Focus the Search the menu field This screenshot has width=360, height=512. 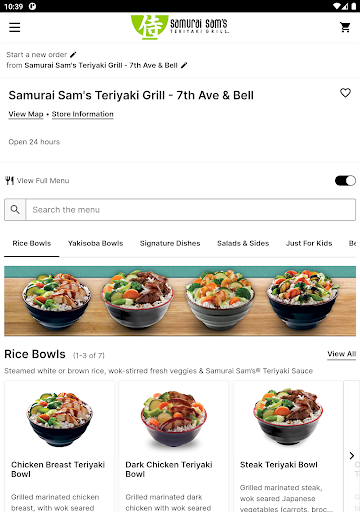click(191, 210)
